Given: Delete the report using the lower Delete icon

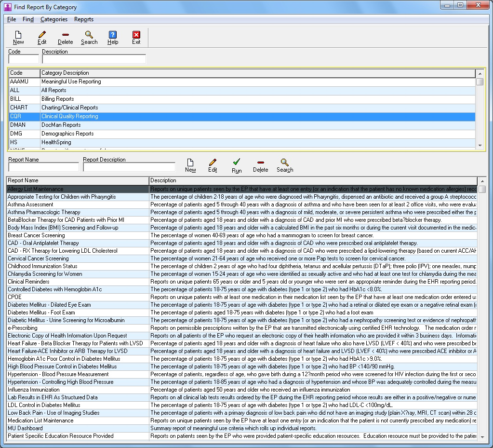Looking at the screenshot, I should point(260,165).
